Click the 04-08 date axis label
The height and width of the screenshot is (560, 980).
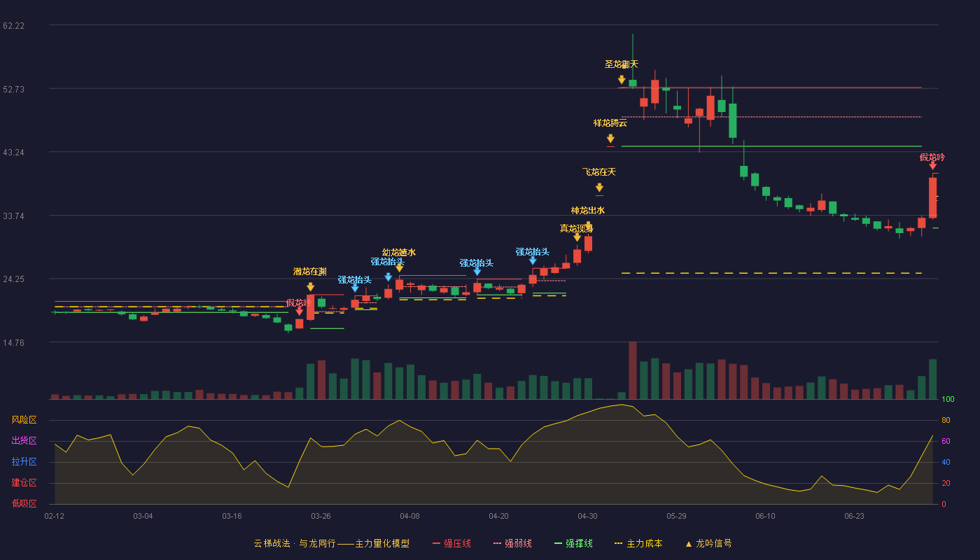[409, 516]
